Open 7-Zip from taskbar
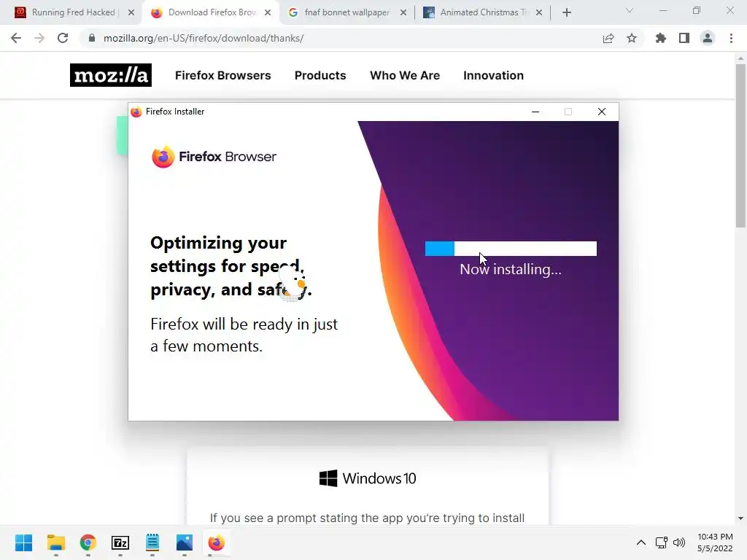This screenshot has height=560, width=747. [120, 542]
